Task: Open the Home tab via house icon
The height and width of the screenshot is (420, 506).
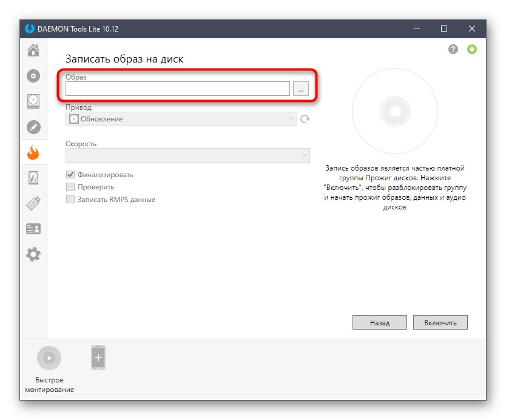Action: pyautogui.click(x=33, y=52)
